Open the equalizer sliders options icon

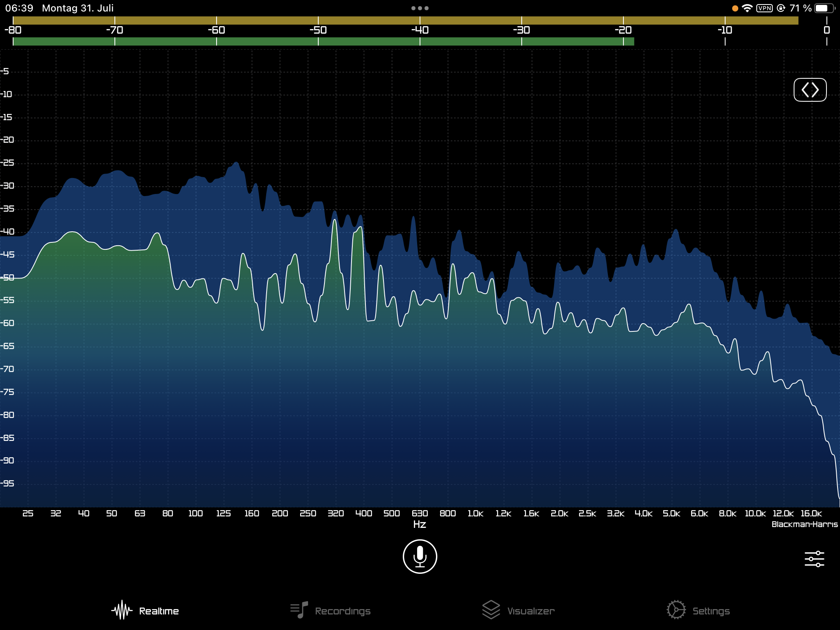814,559
